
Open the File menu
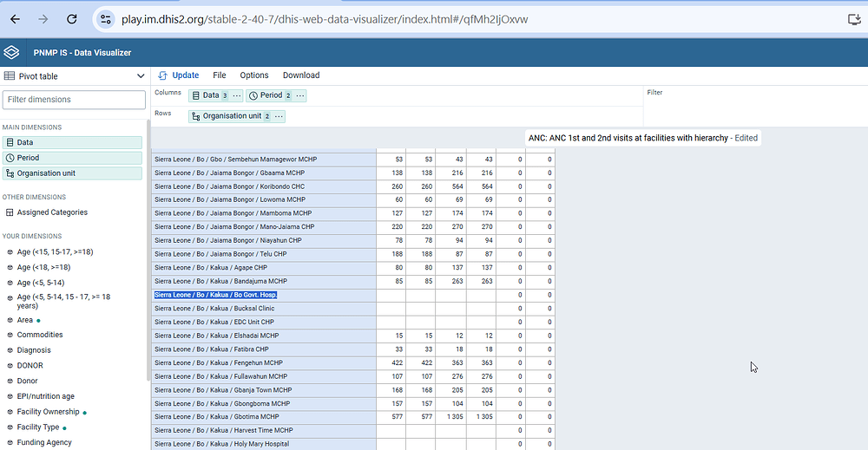[x=220, y=75]
